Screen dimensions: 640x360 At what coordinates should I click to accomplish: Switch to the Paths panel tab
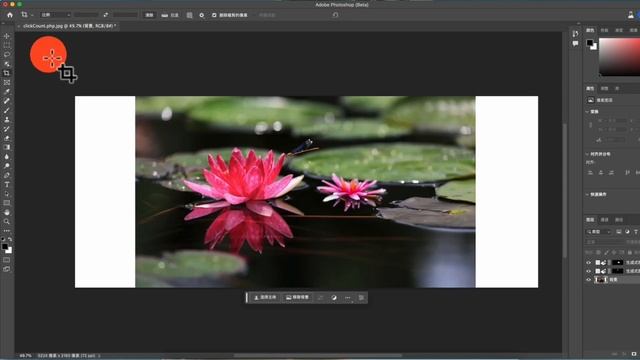point(619,220)
